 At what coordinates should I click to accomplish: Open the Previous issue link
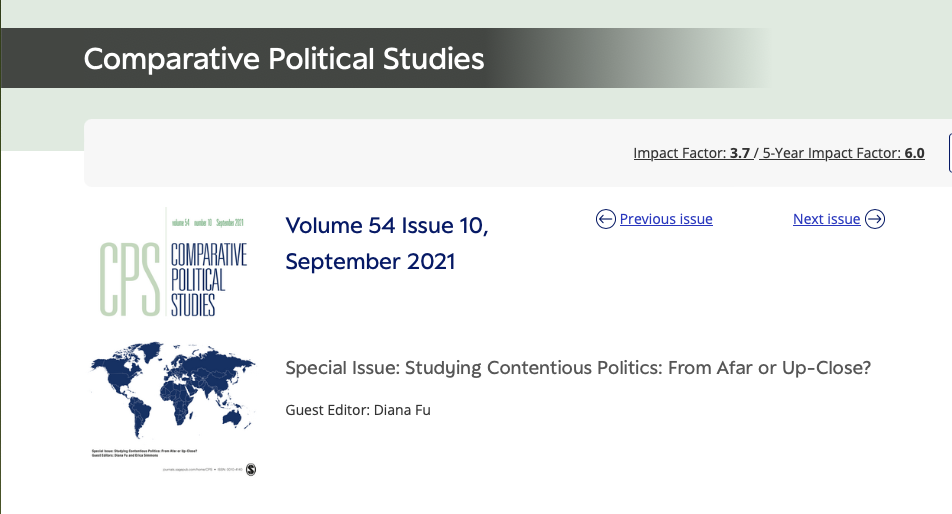[x=666, y=219]
